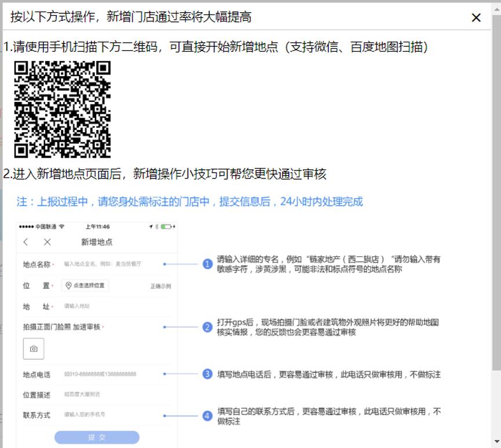Select the camera icon to take storefront photo

33,348
